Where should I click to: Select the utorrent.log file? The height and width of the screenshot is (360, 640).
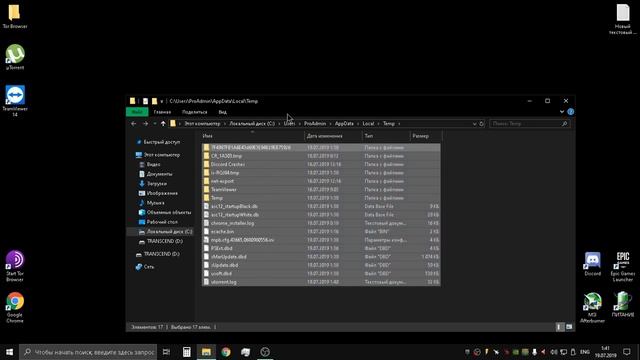tap(321, 282)
